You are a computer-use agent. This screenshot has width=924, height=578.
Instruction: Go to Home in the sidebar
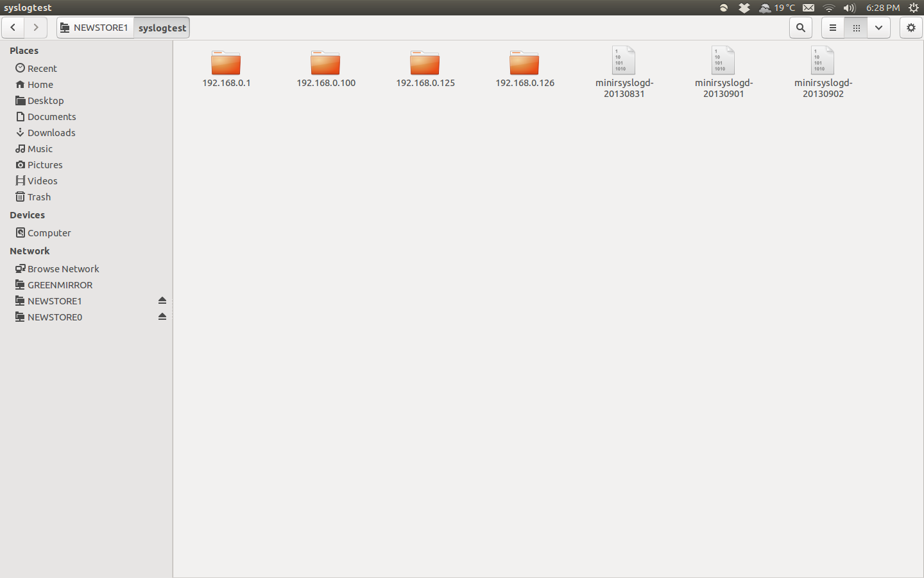pyautogui.click(x=87, y=84)
